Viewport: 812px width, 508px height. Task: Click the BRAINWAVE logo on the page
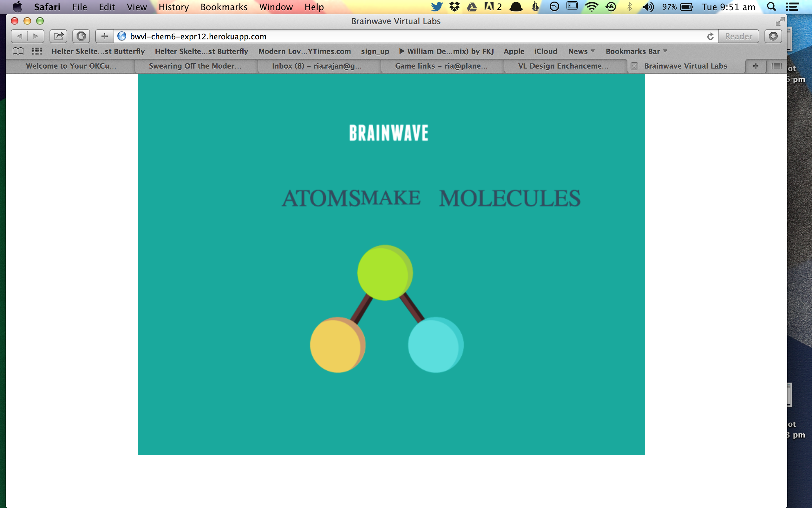pyautogui.click(x=389, y=133)
